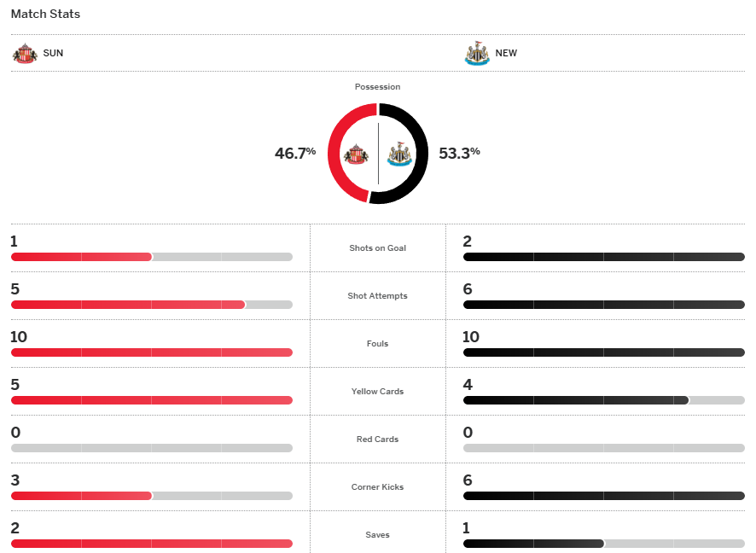
Task: Click the Corner Kicks stat label
Action: pos(377,487)
